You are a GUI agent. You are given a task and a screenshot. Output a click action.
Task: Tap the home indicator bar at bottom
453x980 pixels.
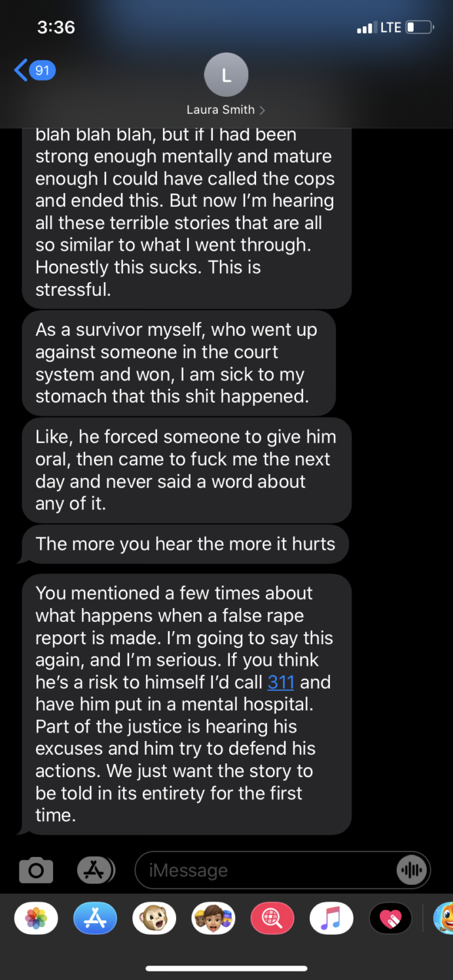coord(226,968)
